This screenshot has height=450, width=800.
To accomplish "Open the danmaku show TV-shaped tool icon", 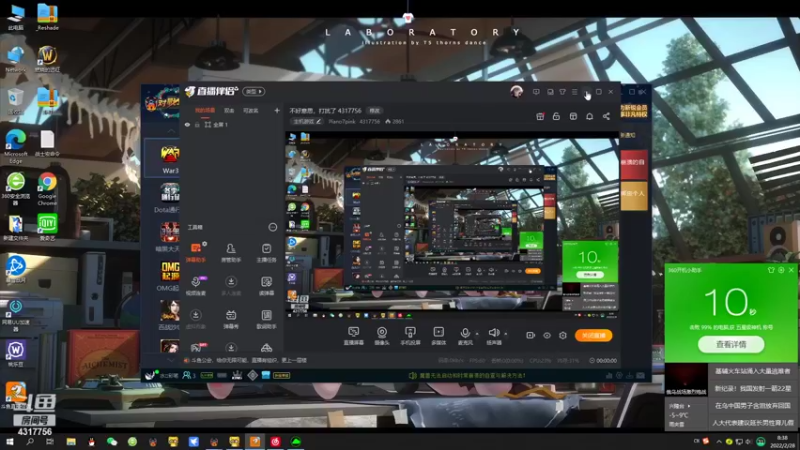I will tap(231, 315).
